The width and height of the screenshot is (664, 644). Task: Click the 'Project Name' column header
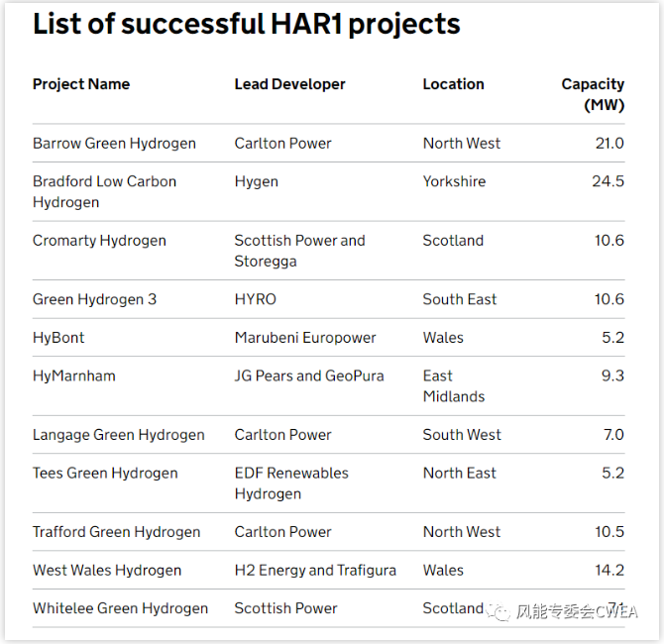[81, 84]
